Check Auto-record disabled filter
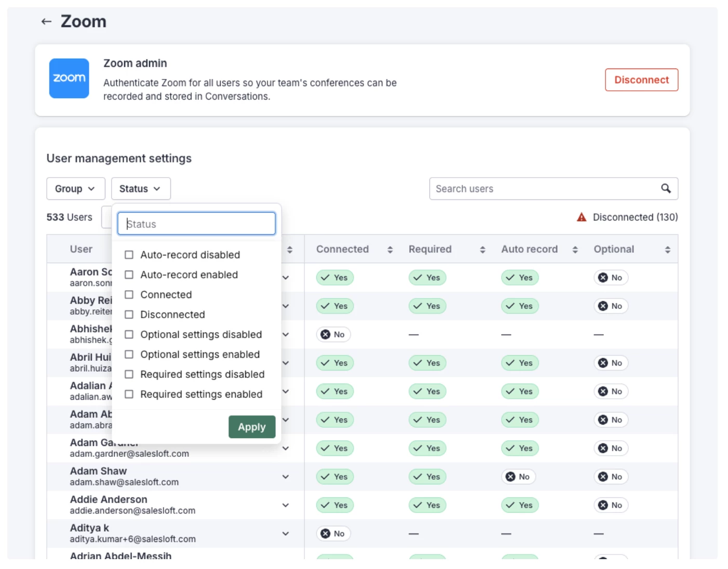Viewport: 728px width, 569px height. click(x=129, y=255)
